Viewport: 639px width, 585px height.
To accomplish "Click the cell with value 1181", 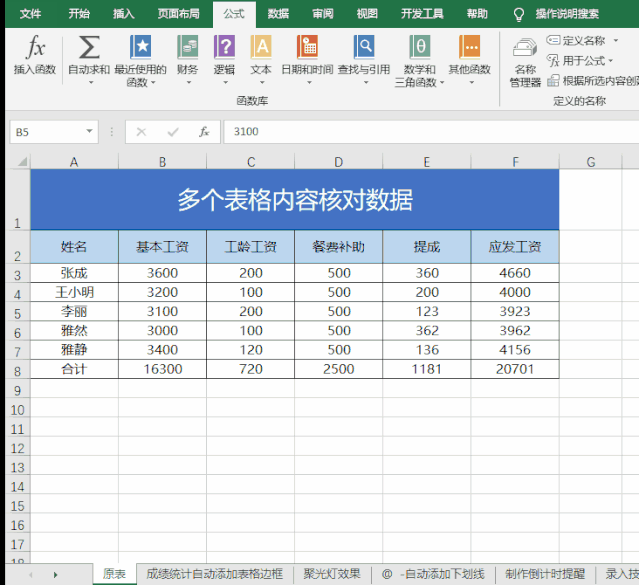I will (x=427, y=369).
